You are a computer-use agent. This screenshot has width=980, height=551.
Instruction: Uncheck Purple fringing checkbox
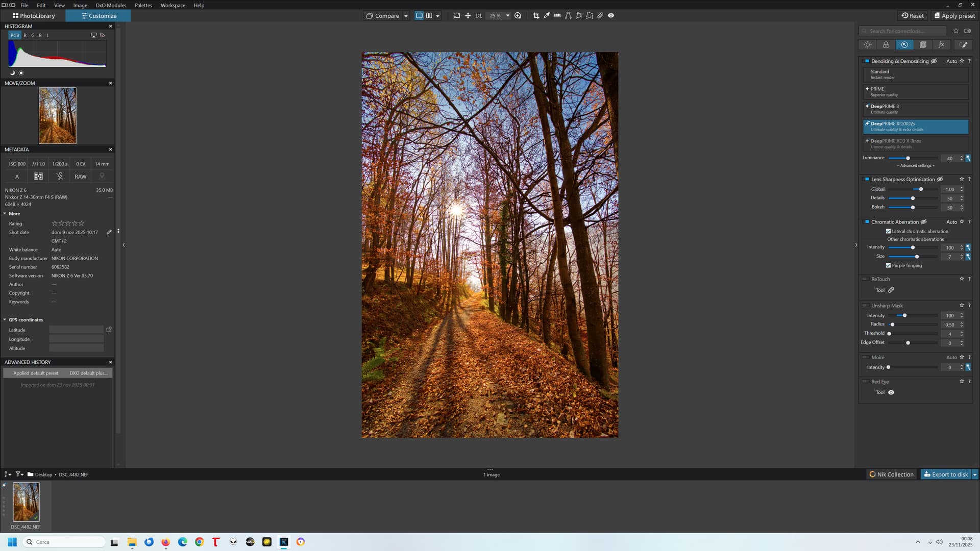pyautogui.click(x=888, y=266)
